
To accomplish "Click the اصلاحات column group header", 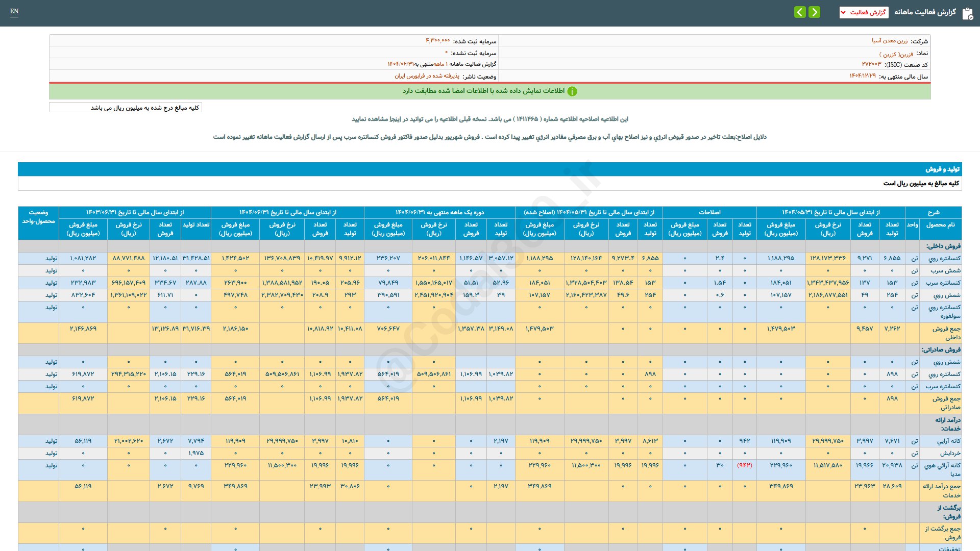I will [709, 212].
